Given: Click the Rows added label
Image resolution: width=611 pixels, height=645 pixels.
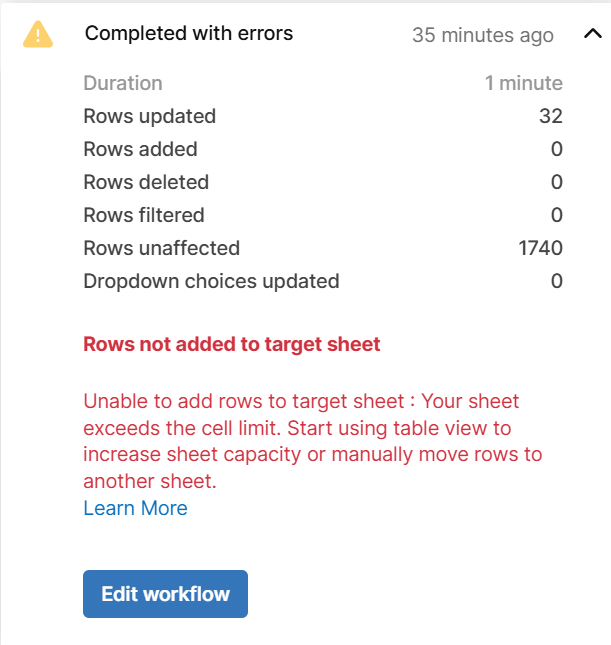Looking at the screenshot, I should (x=140, y=149).
